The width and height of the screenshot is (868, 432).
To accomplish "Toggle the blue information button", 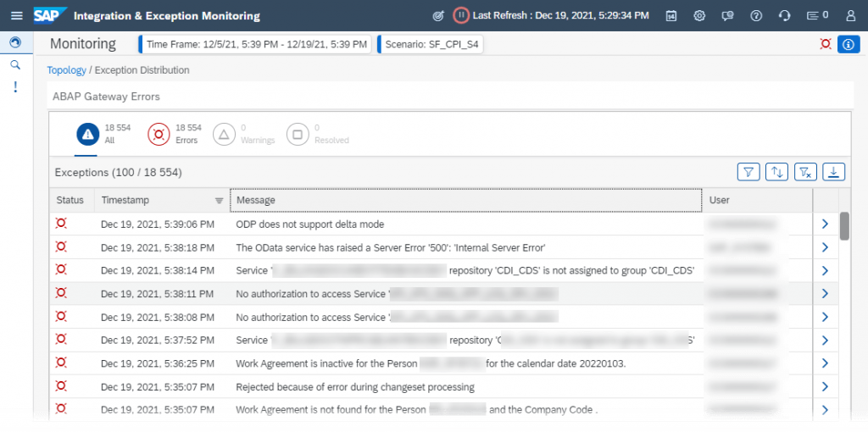I will 849,44.
